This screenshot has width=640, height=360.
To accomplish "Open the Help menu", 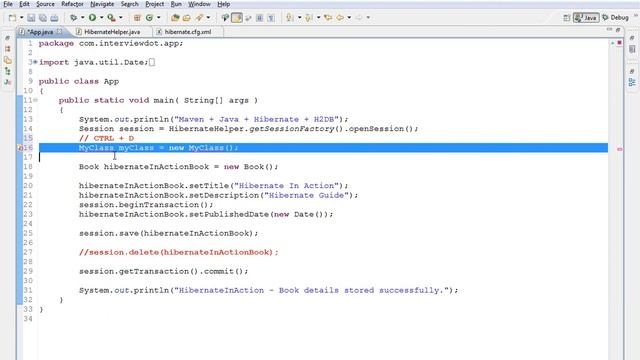I will tap(223, 4).
